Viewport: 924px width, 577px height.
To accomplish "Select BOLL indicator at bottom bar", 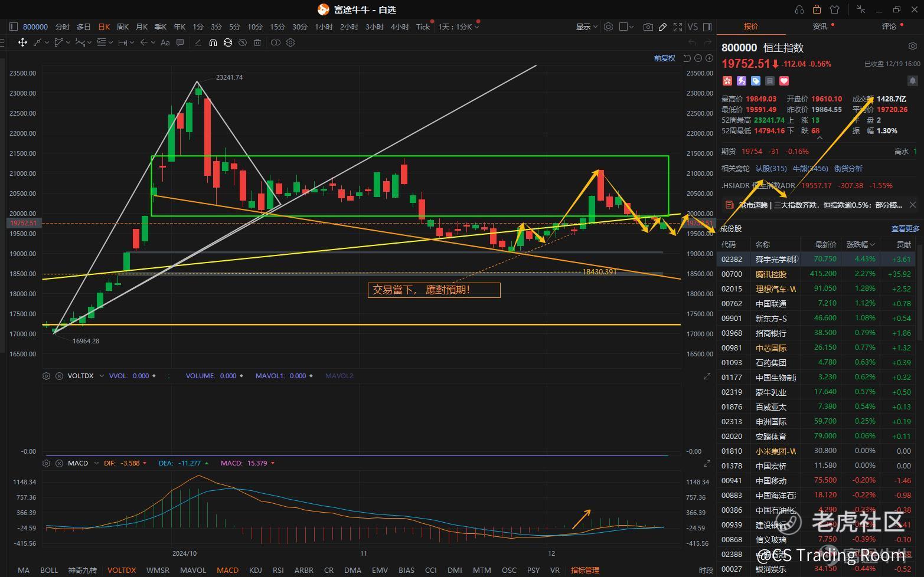I will [x=49, y=570].
